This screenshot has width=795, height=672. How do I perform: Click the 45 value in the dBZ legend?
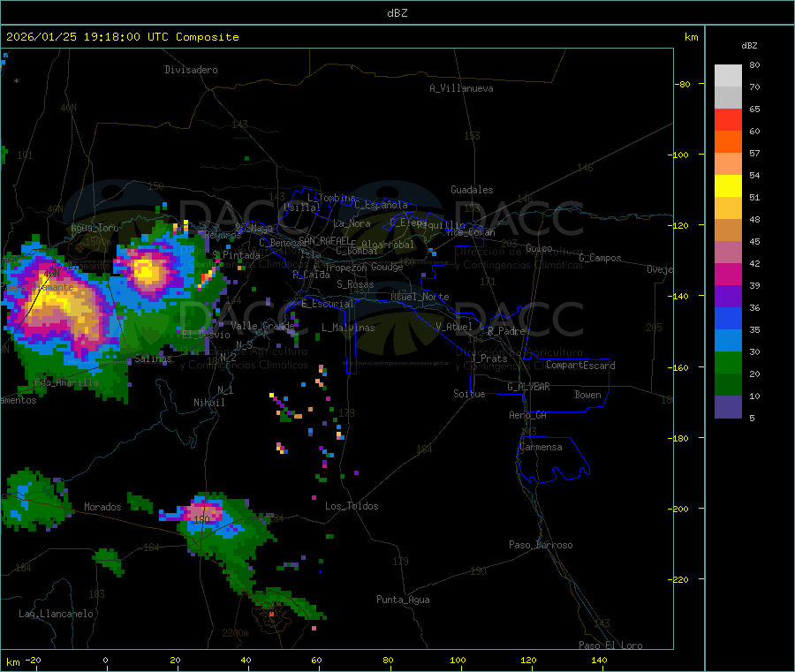pos(754,241)
